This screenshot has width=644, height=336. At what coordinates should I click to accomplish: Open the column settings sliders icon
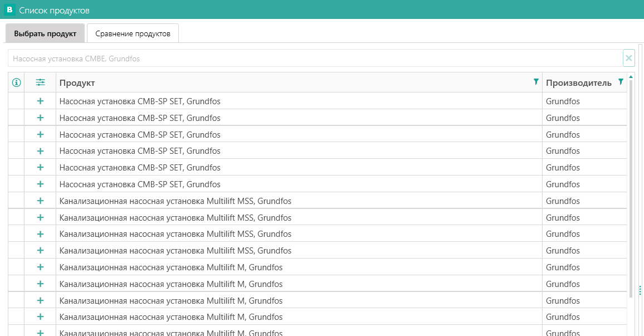(x=40, y=82)
